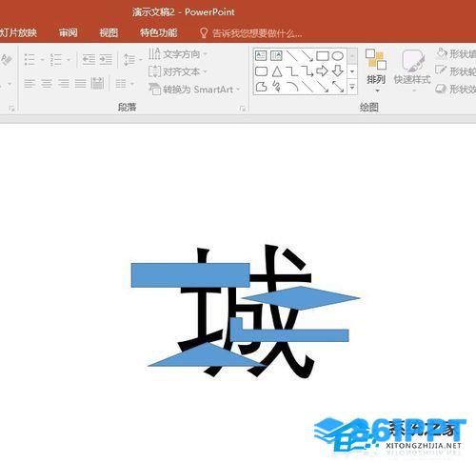The height and width of the screenshot is (463, 476).
Task: Align the paragraph text right
Action: point(64,84)
